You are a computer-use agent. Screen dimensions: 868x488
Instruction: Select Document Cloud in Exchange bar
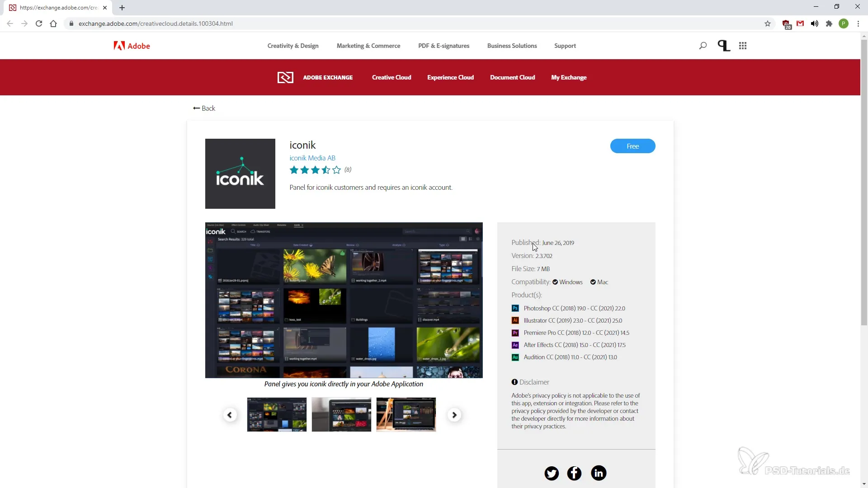(513, 77)
